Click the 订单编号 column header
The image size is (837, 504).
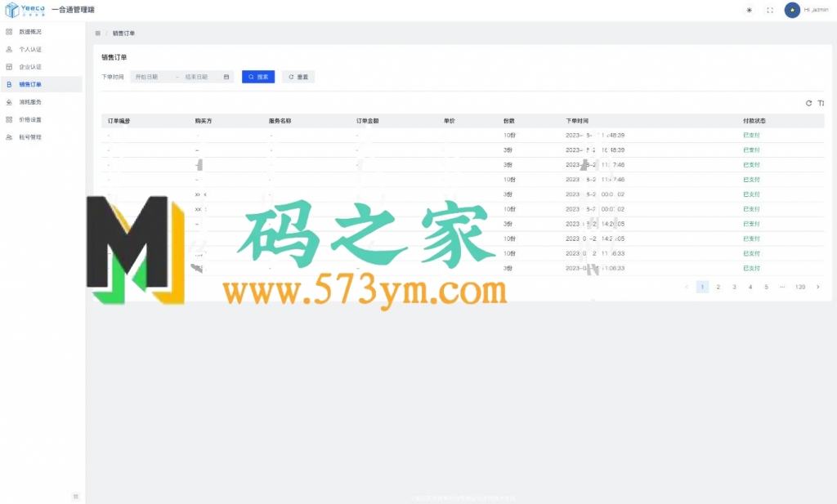119,121
